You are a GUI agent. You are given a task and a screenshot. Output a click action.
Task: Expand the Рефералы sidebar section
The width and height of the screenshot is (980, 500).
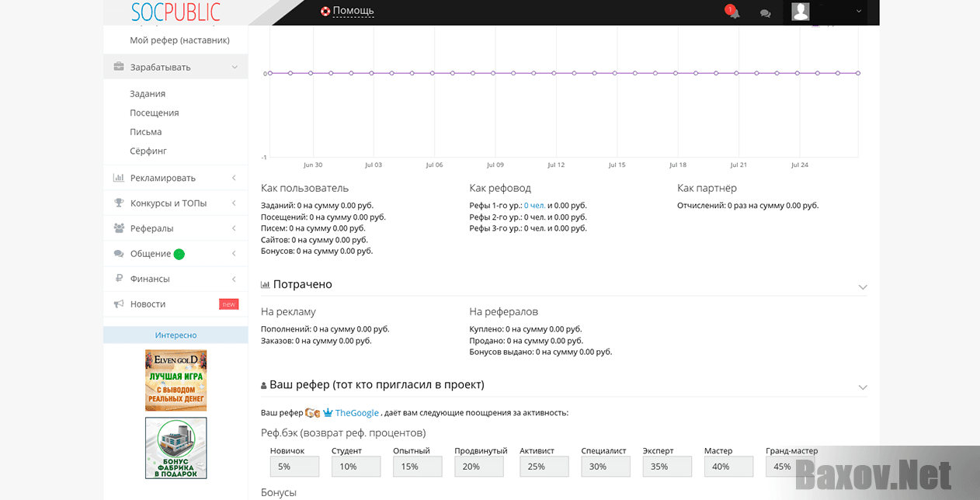click(235, 228)
